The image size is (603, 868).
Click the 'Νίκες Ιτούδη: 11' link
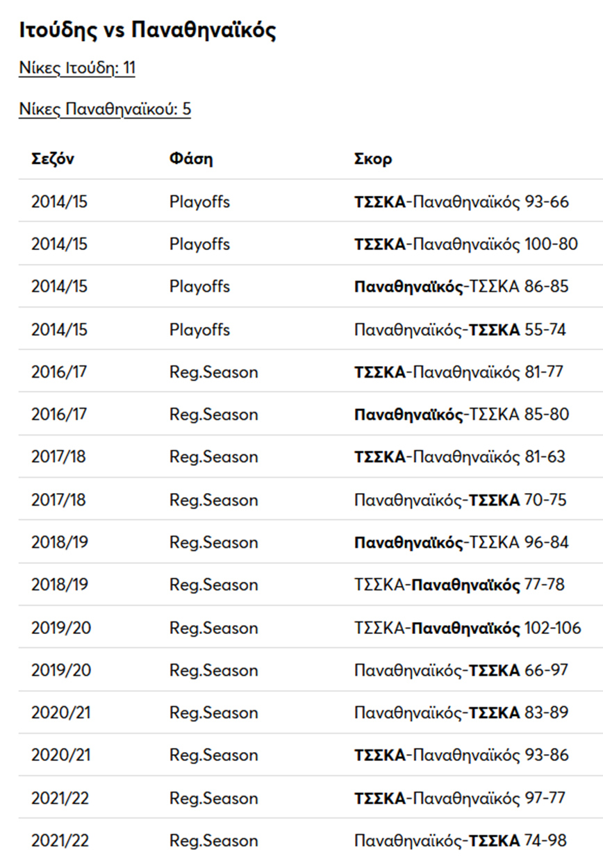pos(76,69)
